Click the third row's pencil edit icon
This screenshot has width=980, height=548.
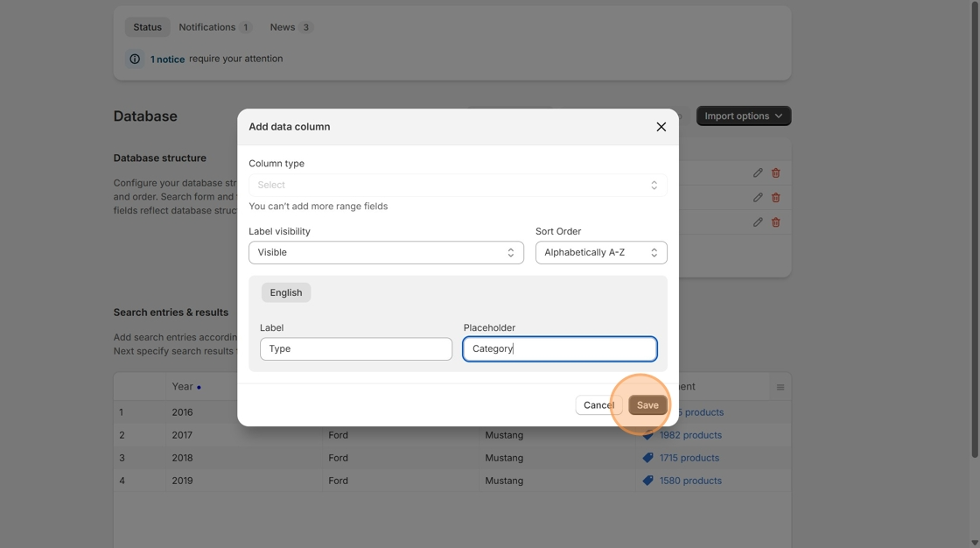(758, 222)
